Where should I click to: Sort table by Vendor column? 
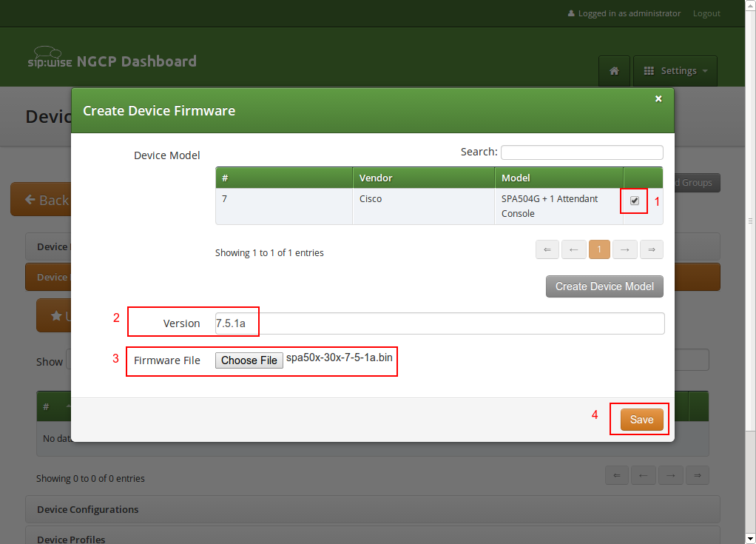click(423, 178)
